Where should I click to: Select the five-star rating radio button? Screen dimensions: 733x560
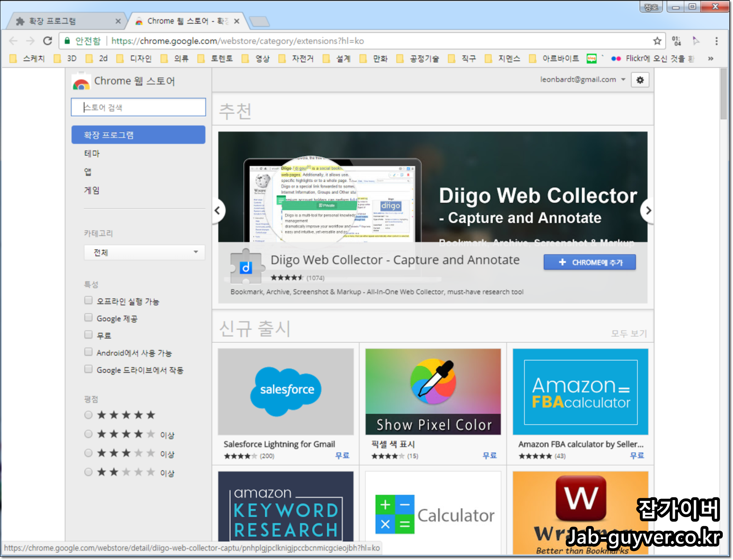coord(88,415)
